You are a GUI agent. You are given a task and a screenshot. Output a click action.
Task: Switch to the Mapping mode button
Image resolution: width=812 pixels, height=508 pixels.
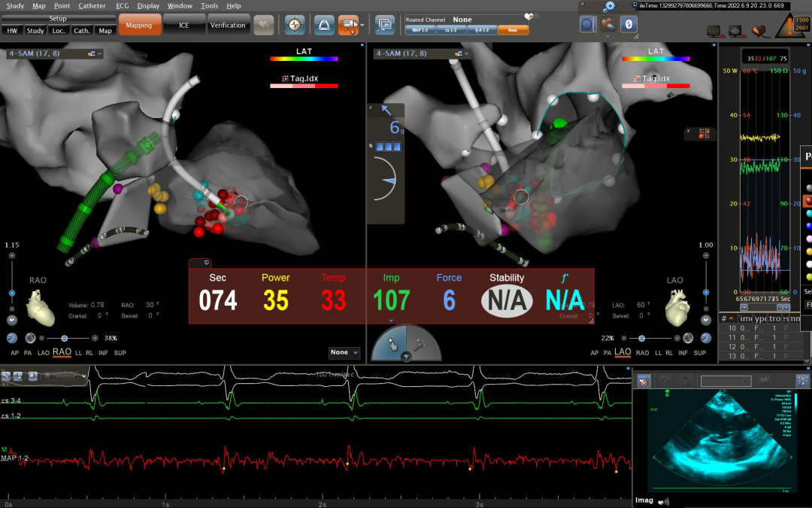click(x=139, y=25)
